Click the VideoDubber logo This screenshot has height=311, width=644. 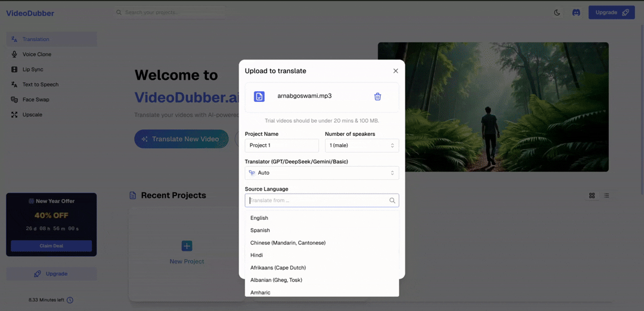coord(30,14)
